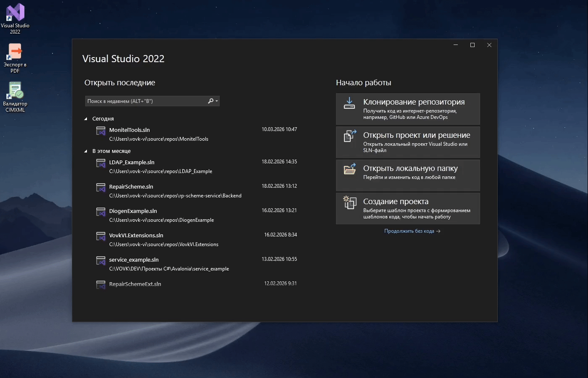
Task: Minimize the Visual Studio 2022 start window
Action: pyautogui.click(x=456, y=45)
